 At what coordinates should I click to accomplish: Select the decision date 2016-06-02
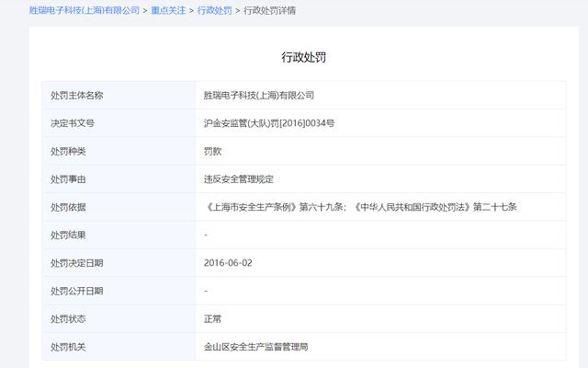[x=228, y=263]
